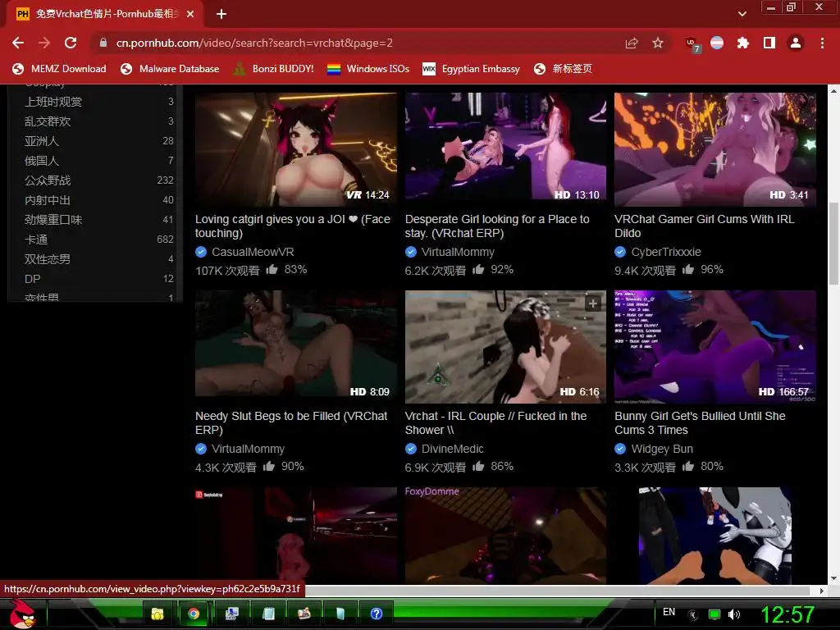
Task: Click the striped flag extension icon
Action: pyautogui.click(x=717, y=43)
